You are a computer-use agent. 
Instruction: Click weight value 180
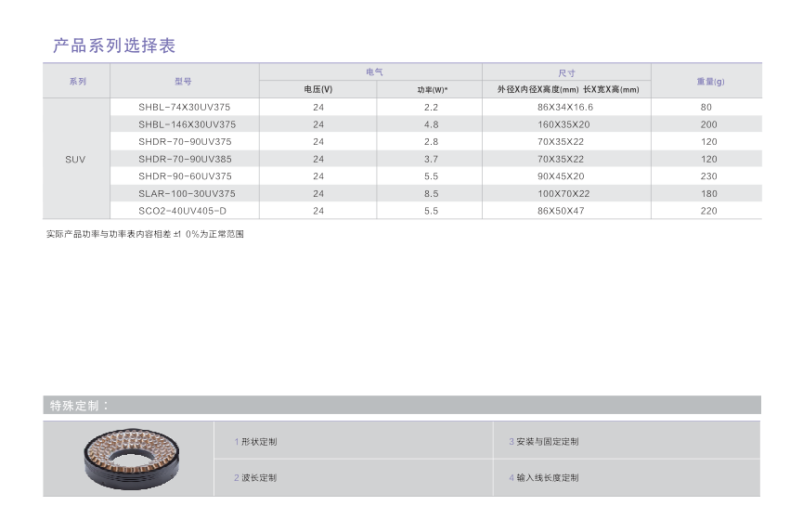pos(708,193)
